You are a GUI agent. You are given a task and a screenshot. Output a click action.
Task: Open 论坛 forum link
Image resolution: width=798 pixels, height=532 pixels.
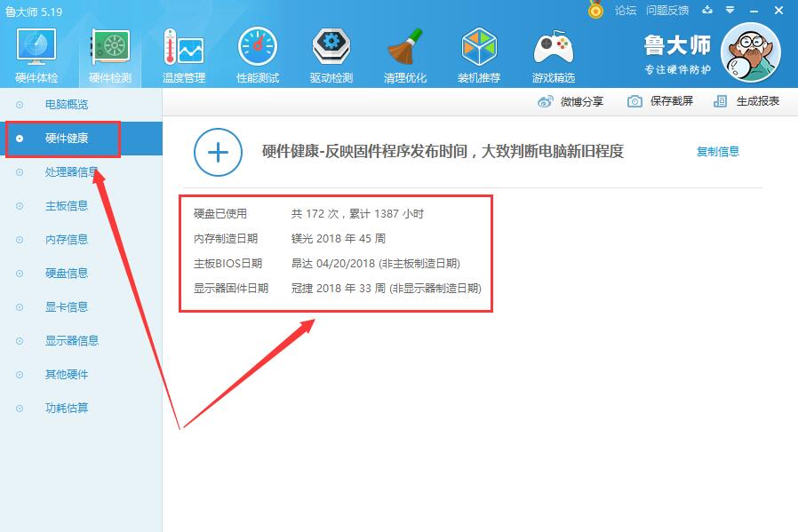pyautogui.click(x=626, y=10)
